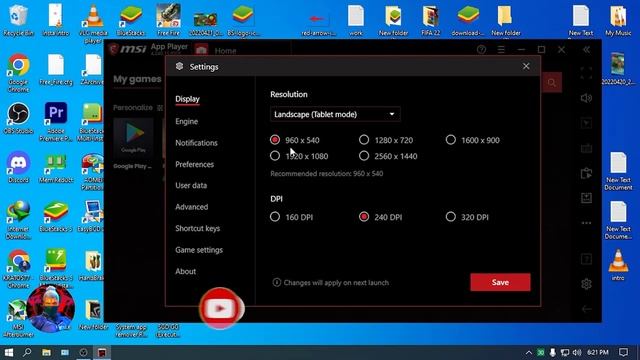Click the install APK icon in side toolbar
The height and width of the screenshot is (360, 640).
[586, 198]
